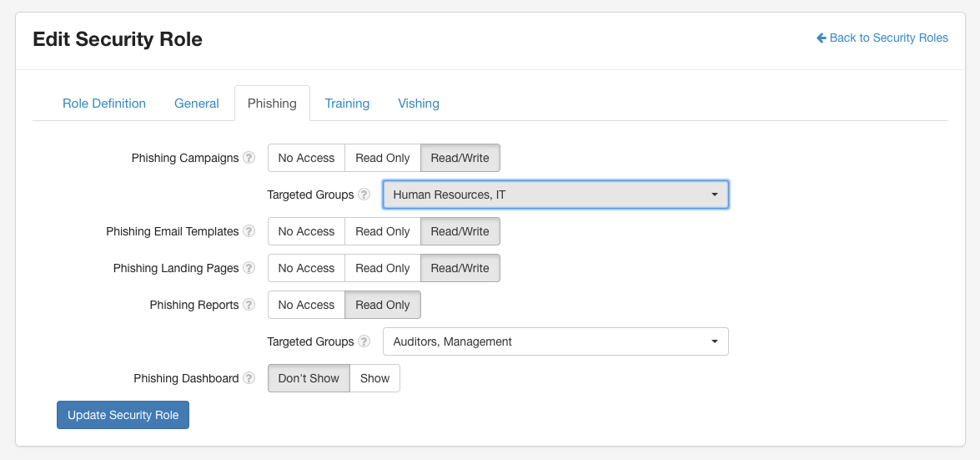Open the Role Definition tab

coord(104,104)
